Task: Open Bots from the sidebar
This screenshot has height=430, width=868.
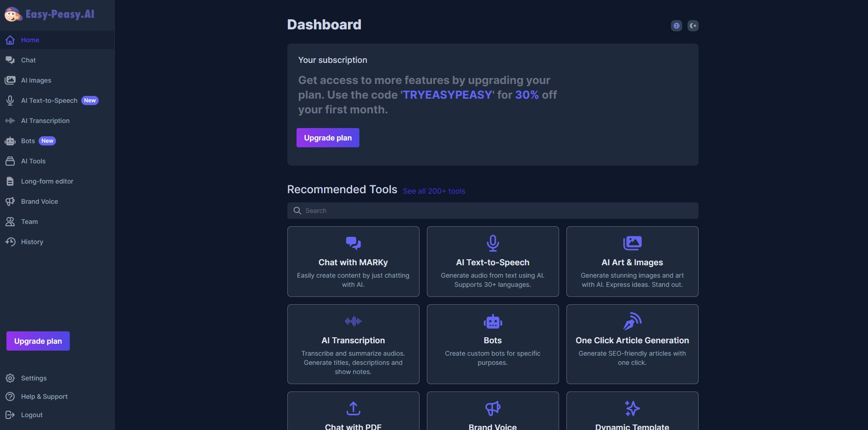Action: coord(57,141)
